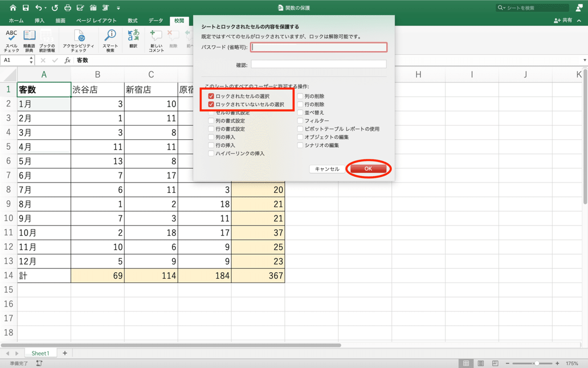Click the confirm checkmark in formula bar
This screenshot has width=588, height=368.
54,60
